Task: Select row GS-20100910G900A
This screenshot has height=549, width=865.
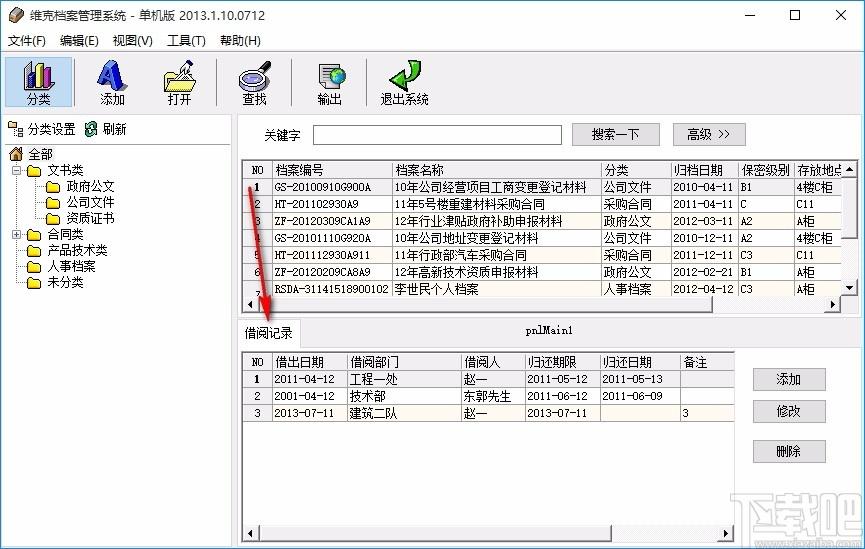Action: [x=542, y=187]
